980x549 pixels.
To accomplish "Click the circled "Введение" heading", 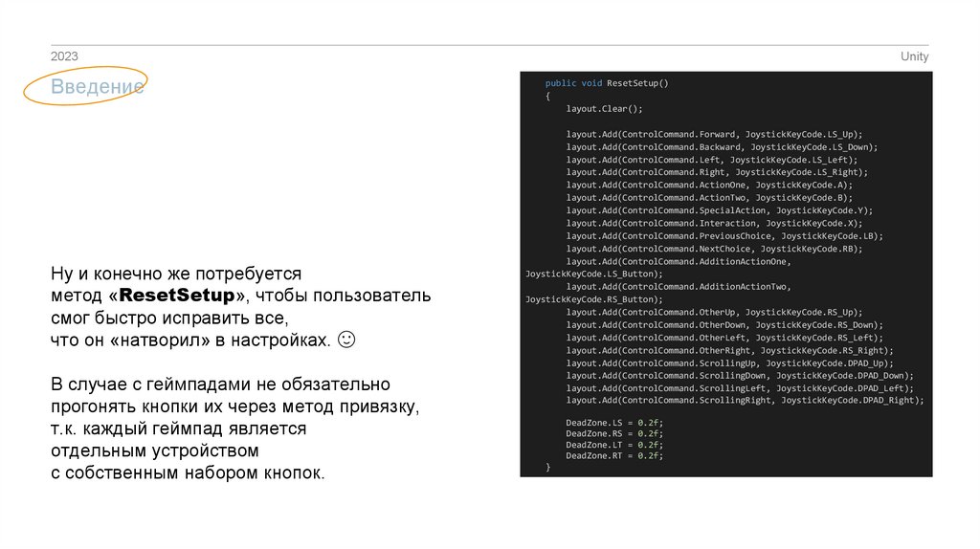I will tap(84, 87).
